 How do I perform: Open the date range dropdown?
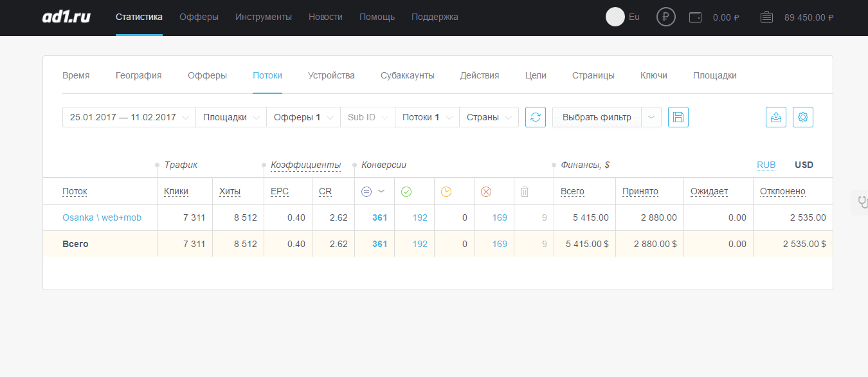click(129, 117)
